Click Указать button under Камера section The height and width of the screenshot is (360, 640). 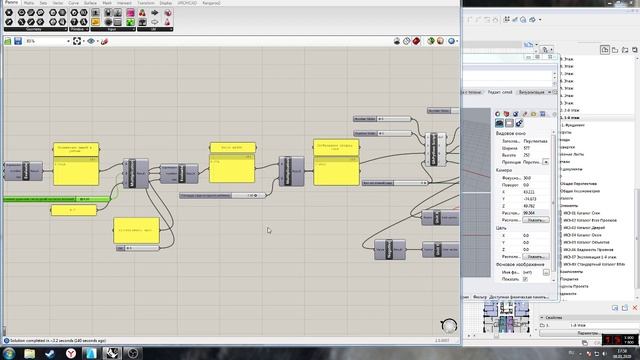point(536,220)
